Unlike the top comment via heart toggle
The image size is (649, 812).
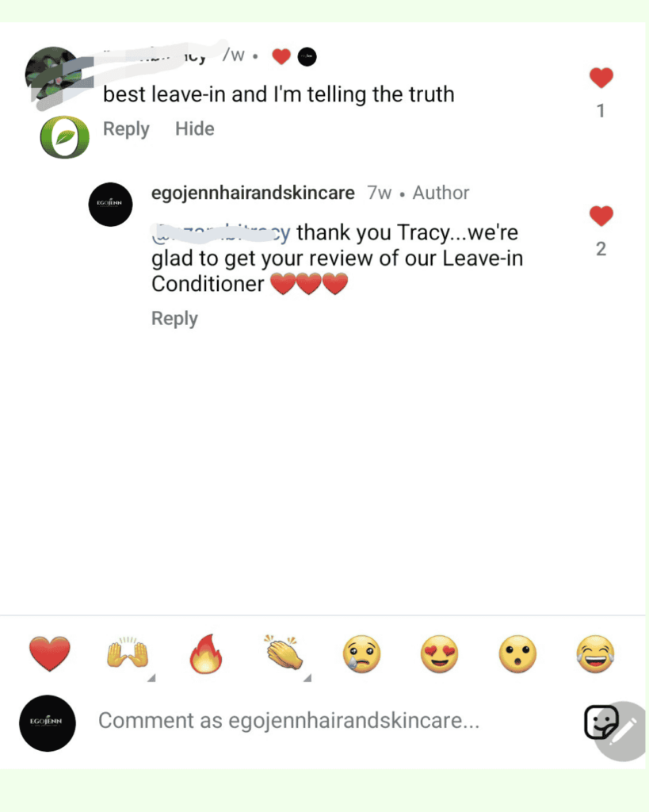[x=601, y=79]
